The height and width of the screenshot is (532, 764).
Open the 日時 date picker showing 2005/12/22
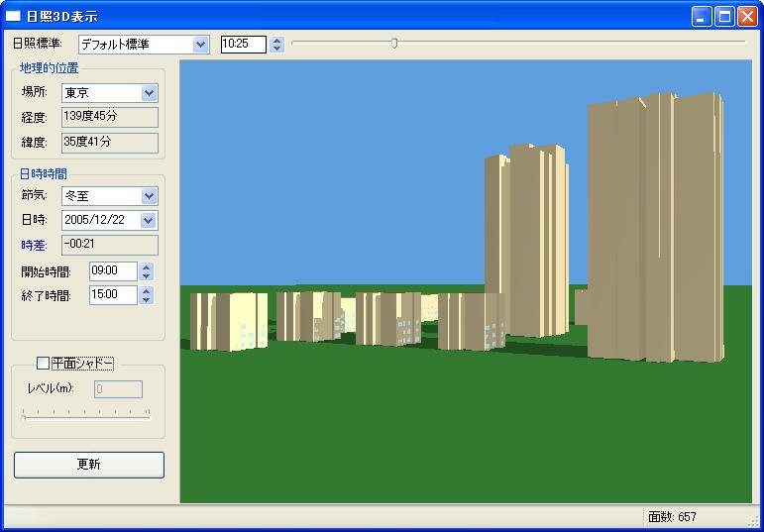coord(110,220)
